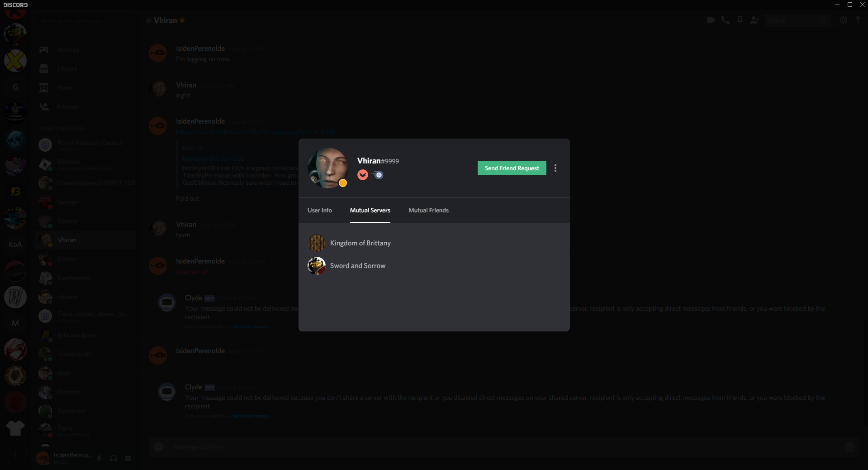
Task: Select the KoA server in sidebar
Action: 15,245
